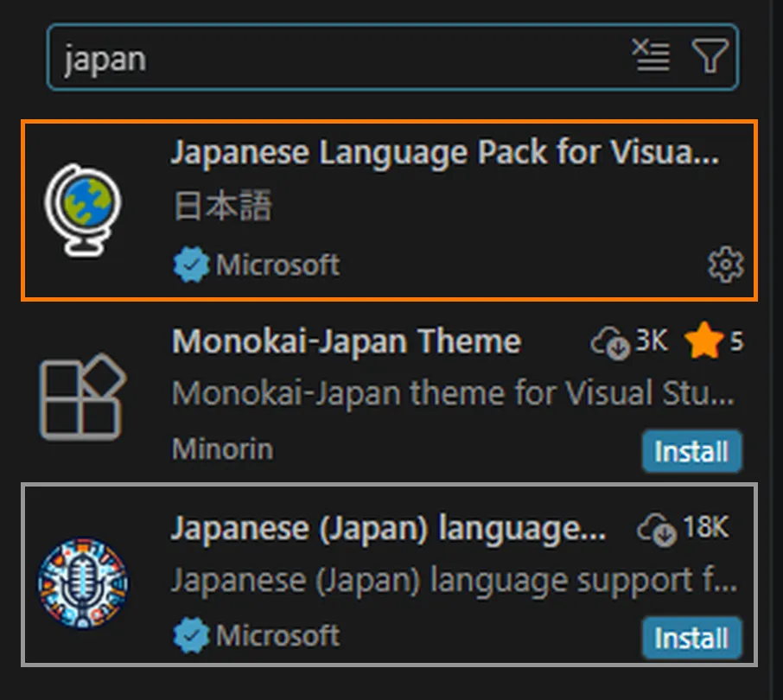783x700 pixels.
Task: Click the Monokai-Japan Theme placeholder icon
Action: (83, 397)
